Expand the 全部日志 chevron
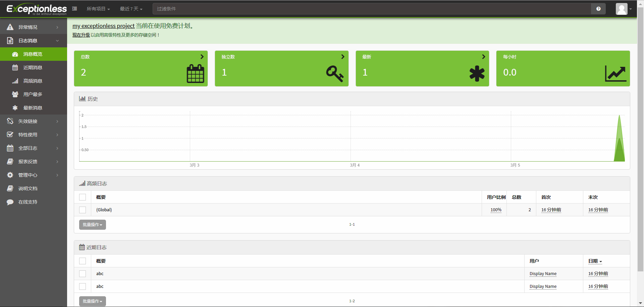Viewport: 644px width, 307px height. tap(57, 148)
